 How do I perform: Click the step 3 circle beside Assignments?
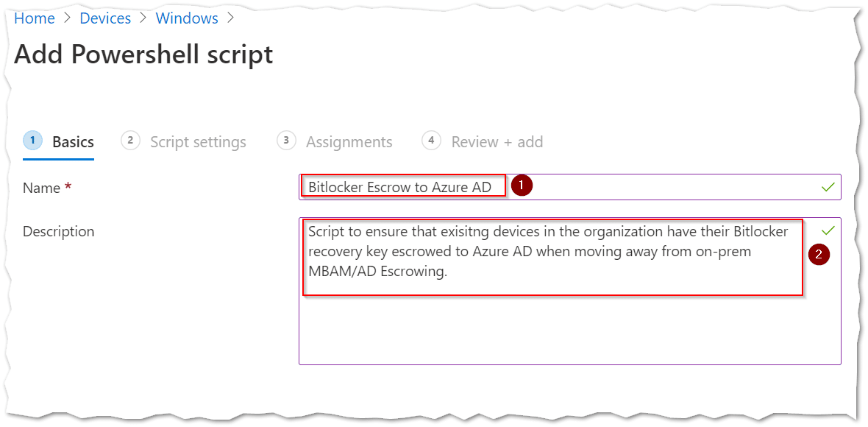pyautogui.click(x=286, y=140)
